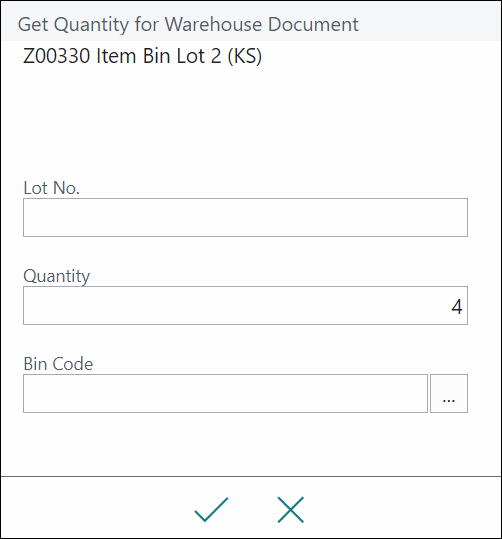Viewport: 502px width, 539px height.
Task: Confirm the dialog with the checkmark icon
Action: [x=211, y=509]
